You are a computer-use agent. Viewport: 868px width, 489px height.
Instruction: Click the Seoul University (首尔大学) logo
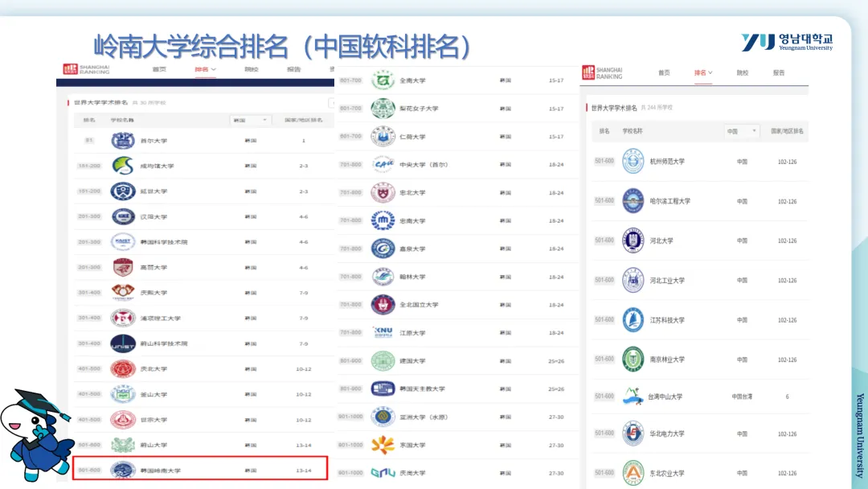click(123, 141)
